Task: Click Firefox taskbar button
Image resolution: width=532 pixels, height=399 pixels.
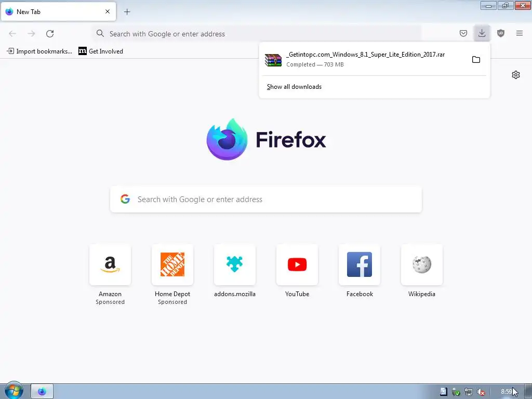Action: tap(42, 392)
